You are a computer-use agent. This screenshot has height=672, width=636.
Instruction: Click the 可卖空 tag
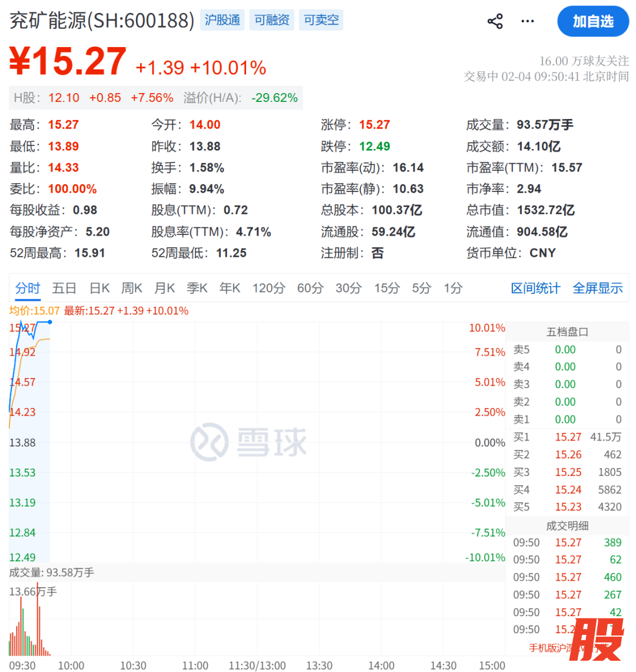[x=321, y=21]
